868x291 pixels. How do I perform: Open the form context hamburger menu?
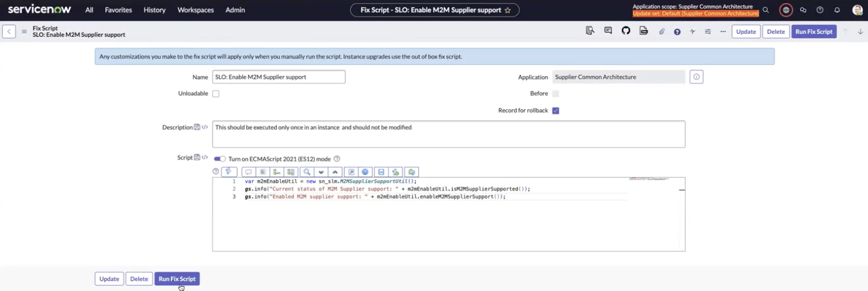24,31
